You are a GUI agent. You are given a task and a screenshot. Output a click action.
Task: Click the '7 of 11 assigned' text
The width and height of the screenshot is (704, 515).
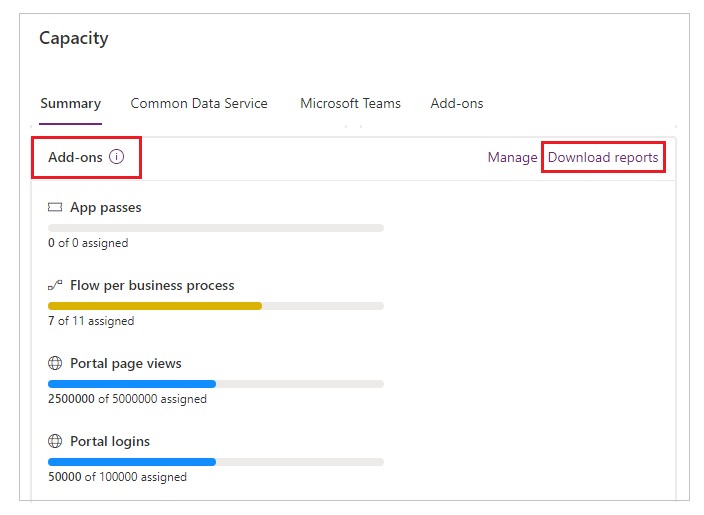click(x=91, y=321)
